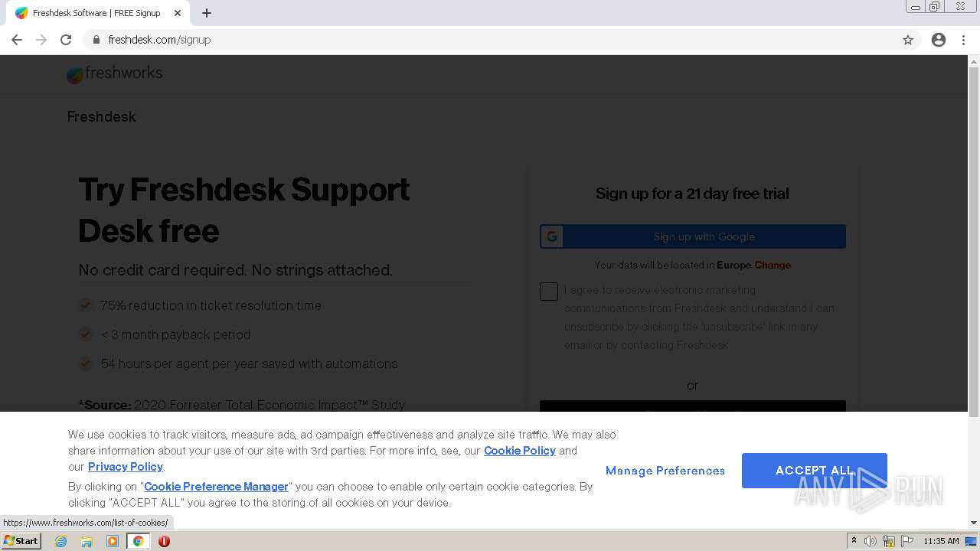Click the network tray icon

889,541
